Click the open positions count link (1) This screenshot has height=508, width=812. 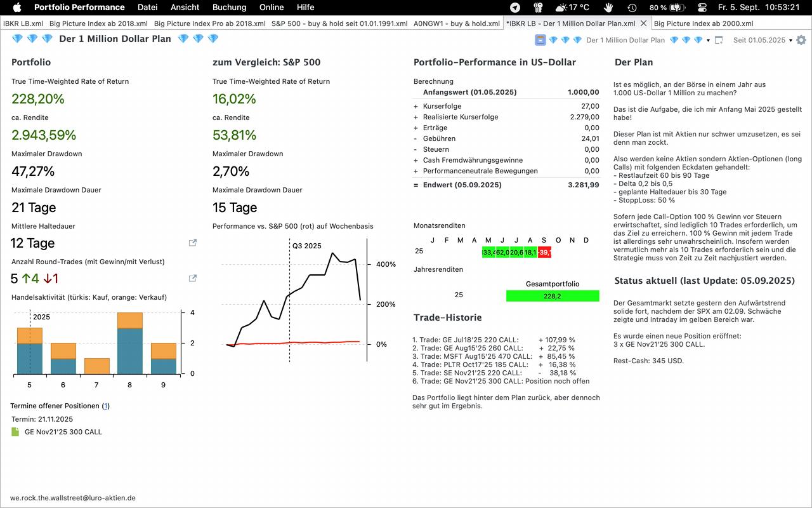click(x=105, y=406)
